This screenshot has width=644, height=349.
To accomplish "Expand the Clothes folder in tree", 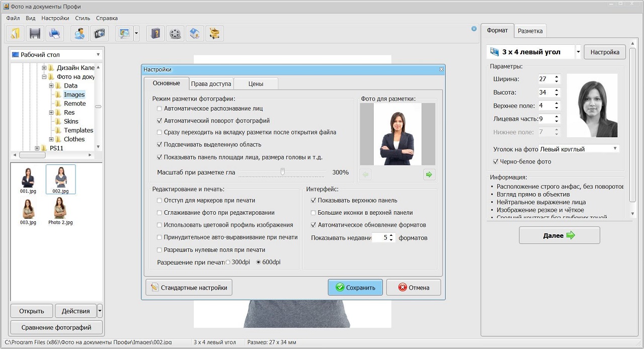I will 51,139.
